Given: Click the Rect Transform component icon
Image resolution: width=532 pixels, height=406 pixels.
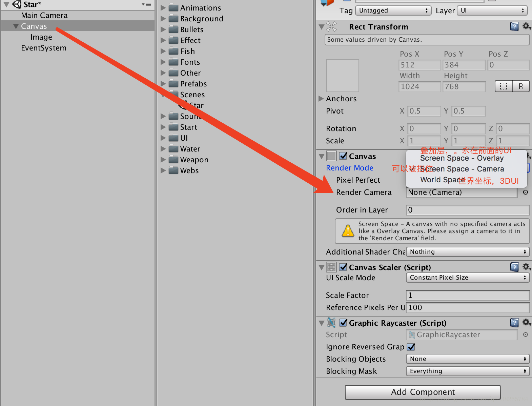Looking at the screenshot, I should click(x=331, y=26).
